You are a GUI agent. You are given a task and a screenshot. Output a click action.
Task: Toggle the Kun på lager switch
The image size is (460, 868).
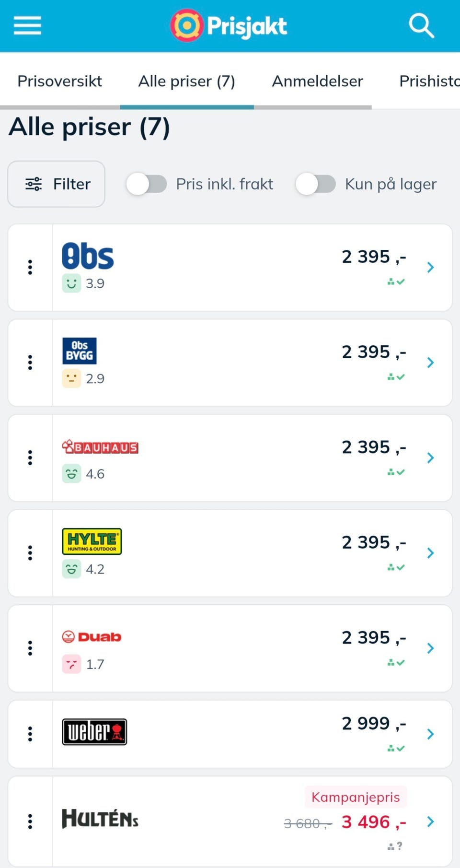pos(315,184)
